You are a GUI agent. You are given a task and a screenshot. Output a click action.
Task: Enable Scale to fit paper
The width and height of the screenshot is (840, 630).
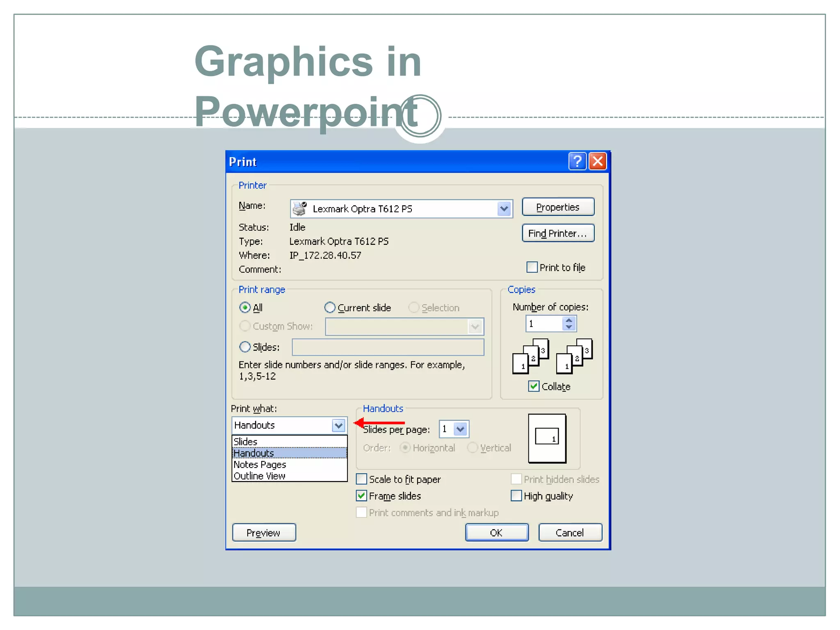pos(361,479)
